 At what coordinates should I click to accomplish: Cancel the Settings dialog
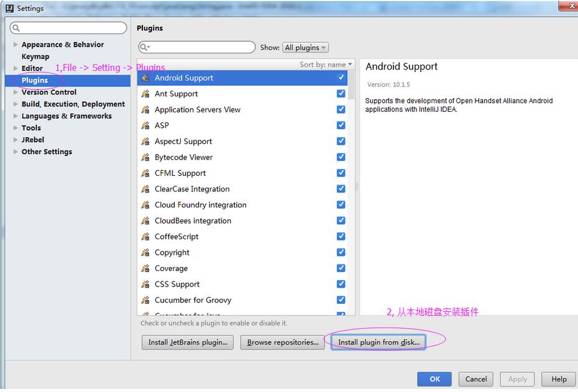tap(476, 379)
